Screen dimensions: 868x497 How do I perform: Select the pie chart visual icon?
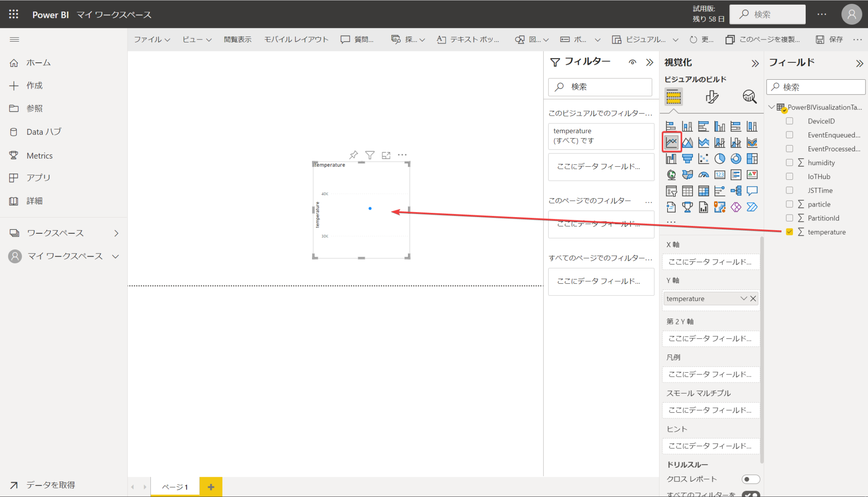coord(720,159)
